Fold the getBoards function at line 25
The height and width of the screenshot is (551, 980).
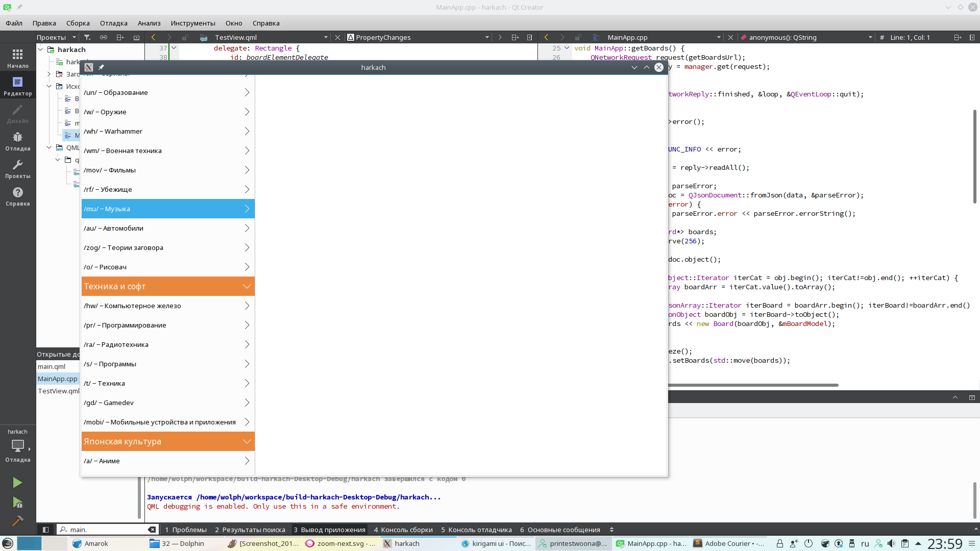(567, 48)
